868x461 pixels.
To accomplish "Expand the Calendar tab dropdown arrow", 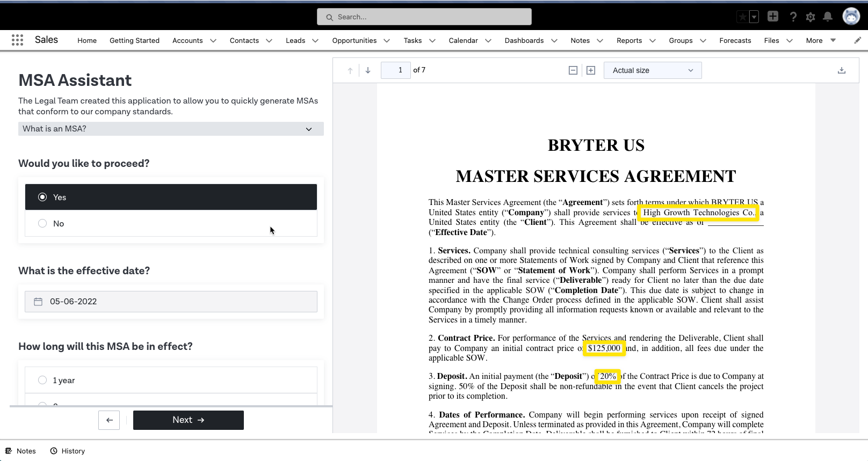I will click(x=488, y=41).
